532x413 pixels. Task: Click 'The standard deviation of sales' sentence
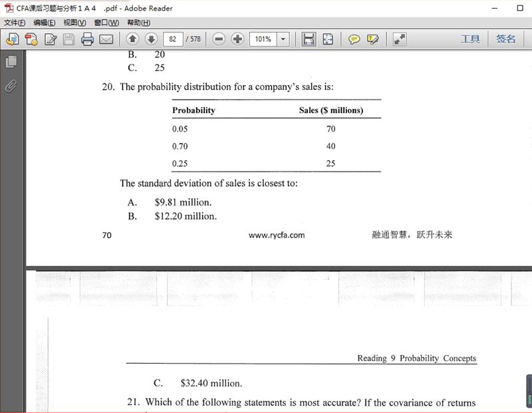(x=209, y=184)
